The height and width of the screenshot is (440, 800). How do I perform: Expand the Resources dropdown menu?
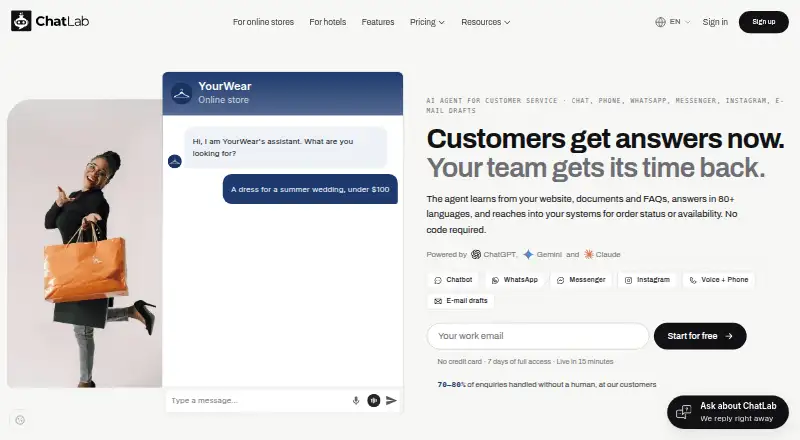(x=485, y=22)
